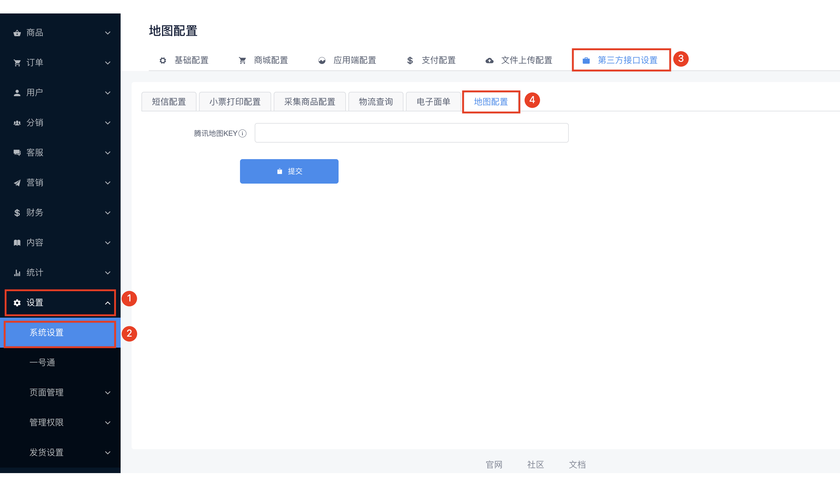The image size is (840, 504).
Task: Click the cart icon next to 订单
Action: 17,63
